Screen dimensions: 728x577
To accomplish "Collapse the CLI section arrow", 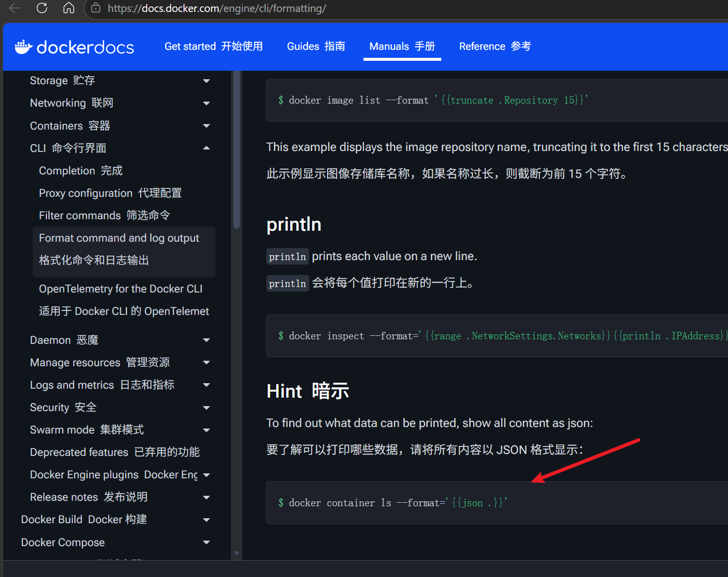I will tap(206, 148).
